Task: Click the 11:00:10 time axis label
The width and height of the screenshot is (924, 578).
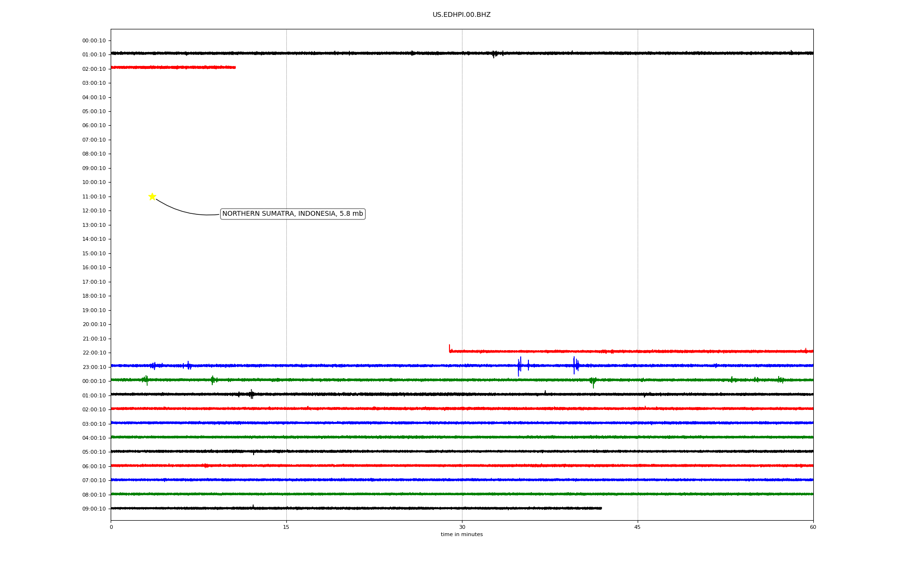Action: 94,197
